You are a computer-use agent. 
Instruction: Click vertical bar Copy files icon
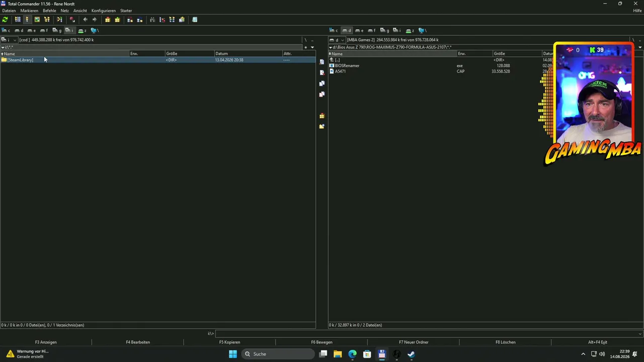[x=322, y=83]
